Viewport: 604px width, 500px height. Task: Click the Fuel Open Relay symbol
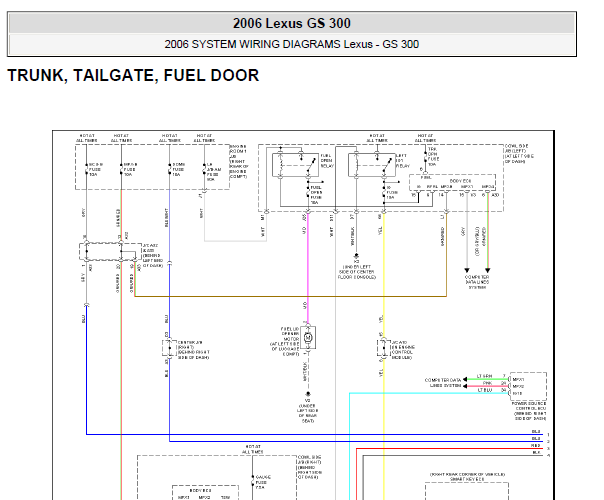(295, 165)
